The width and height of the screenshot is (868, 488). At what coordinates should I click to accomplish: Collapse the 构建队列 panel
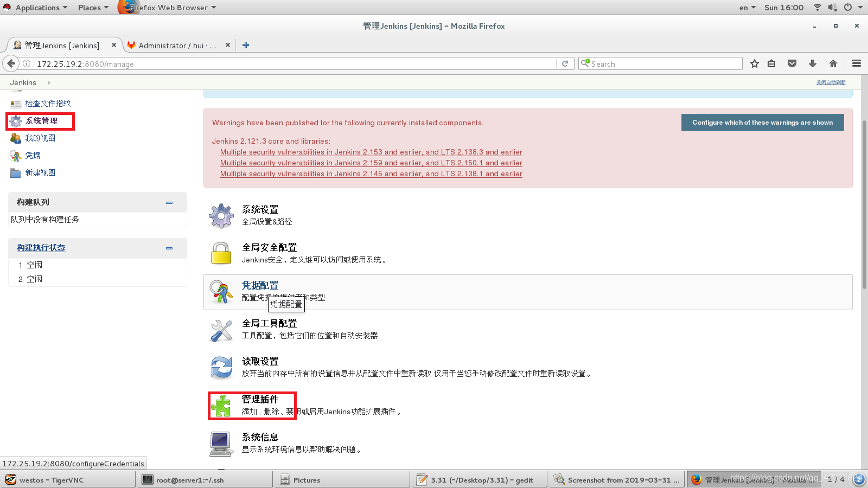coord(169,202)
